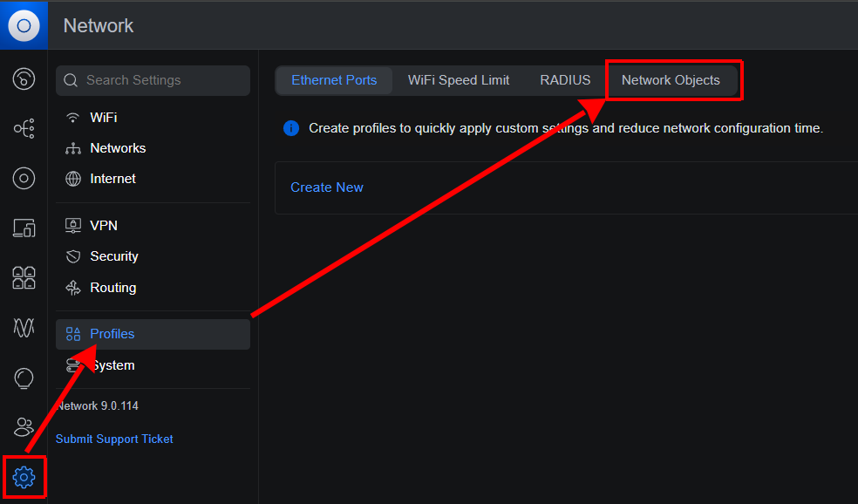The image size is (858, 504).
Task: Open the Insights statistics icon
Action: tap(24, 327)
